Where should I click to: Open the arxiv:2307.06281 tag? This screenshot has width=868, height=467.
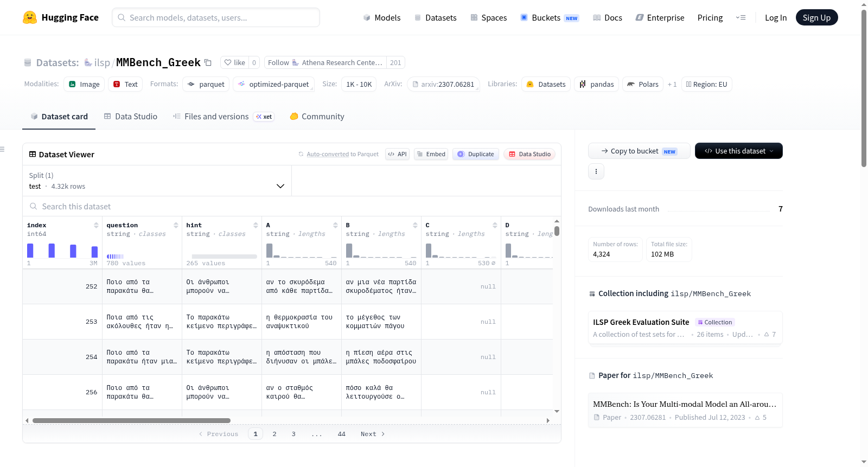(x=443, y=84)
